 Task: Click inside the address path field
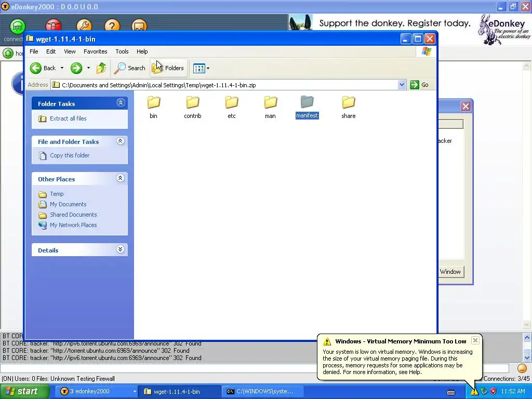(x=224, y=85)
